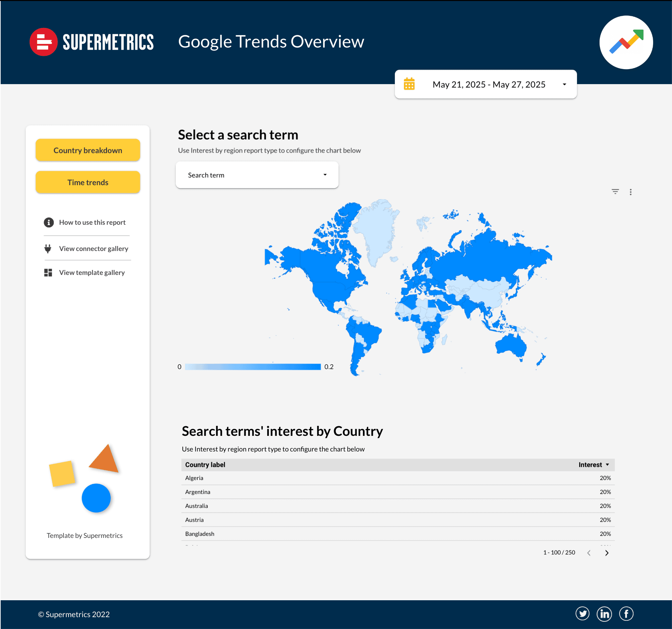Click the info icon beside How to use
Screen dimensions: 672x629
49,222
